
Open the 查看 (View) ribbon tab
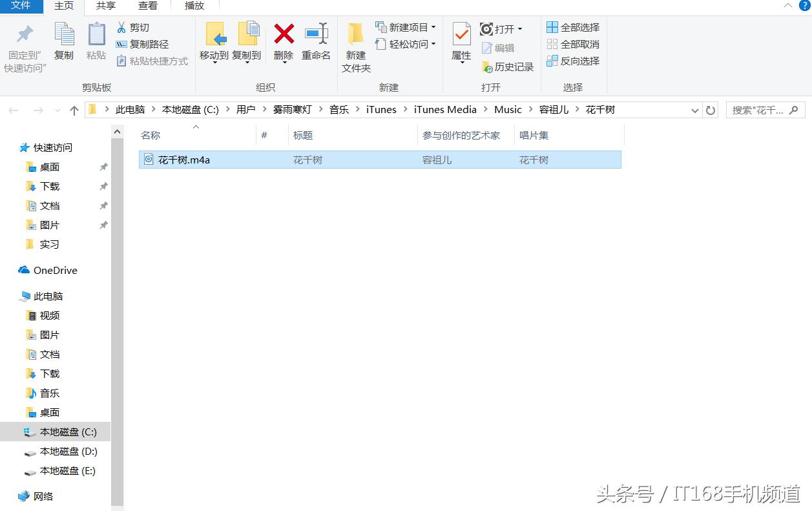pos(148,6)
